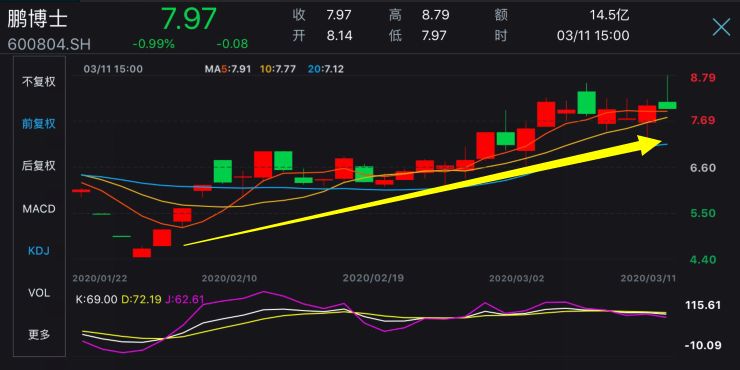Select the latest green candlestick on 03/11

[x=667, y=105]
